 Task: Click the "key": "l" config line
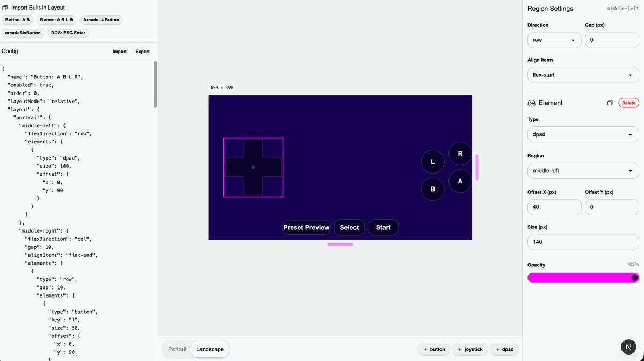pyautogui.click(x=66, y=320)
